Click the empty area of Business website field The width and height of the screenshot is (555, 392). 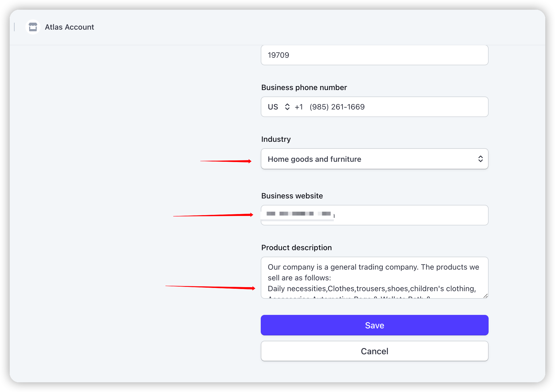(x=410, y=215)
